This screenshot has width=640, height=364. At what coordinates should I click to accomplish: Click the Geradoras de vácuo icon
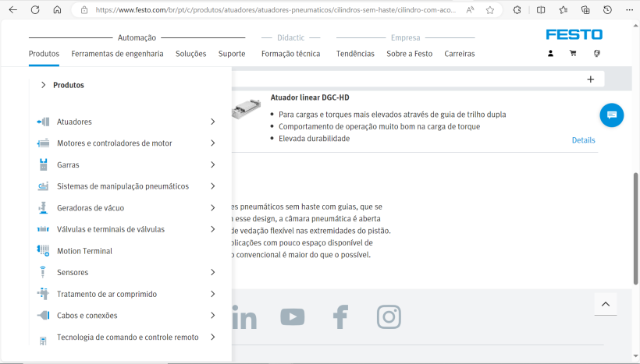pyautogui.click(x=43, y=207)
